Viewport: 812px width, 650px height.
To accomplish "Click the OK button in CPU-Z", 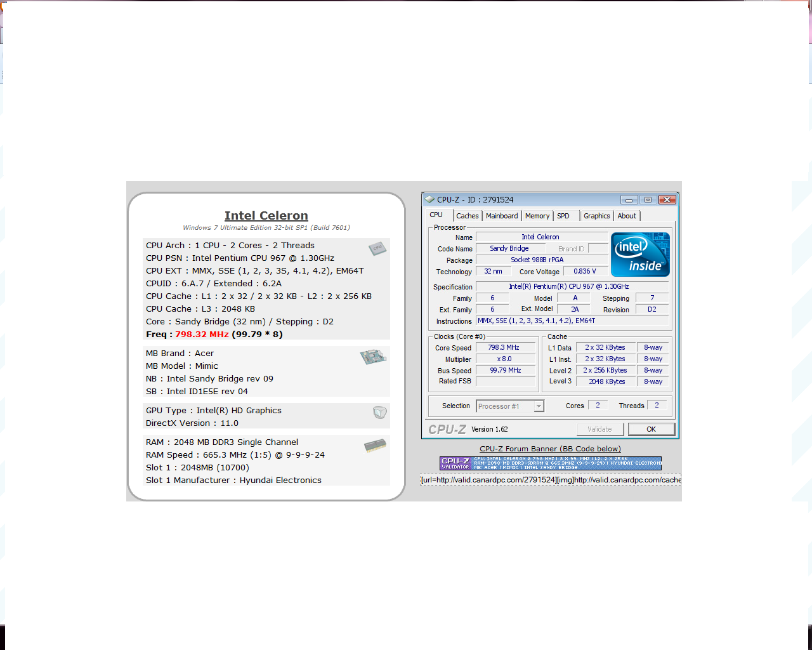I will click(x=652, y=429).
